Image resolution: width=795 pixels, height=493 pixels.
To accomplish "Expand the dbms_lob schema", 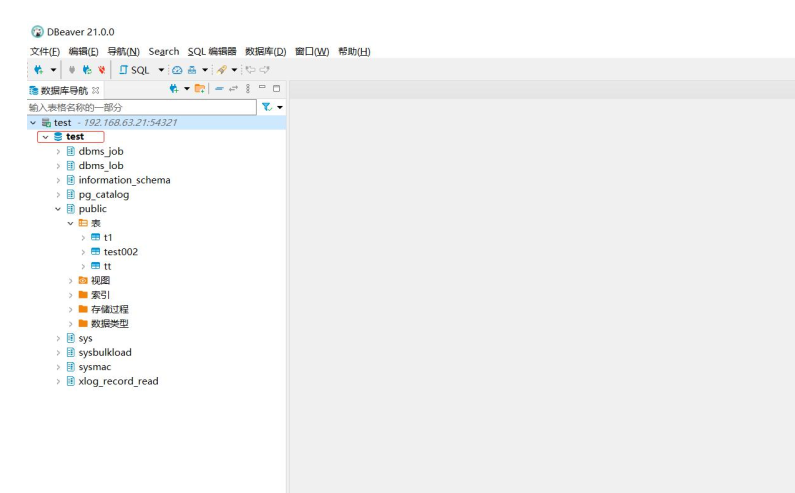I will tap(58, 166).
